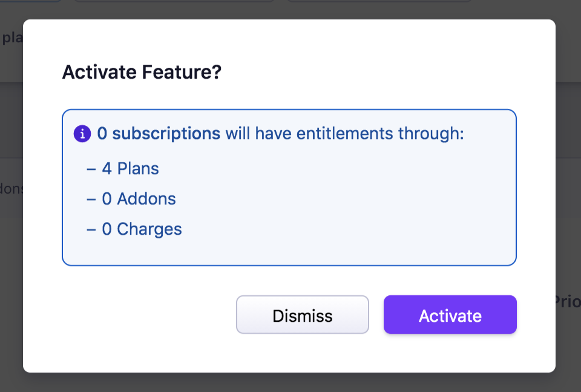This screenshot has height=392, width=581.
Task: Click the dimmed "Prio" text behind dialog
Action: tap(568, 302)
